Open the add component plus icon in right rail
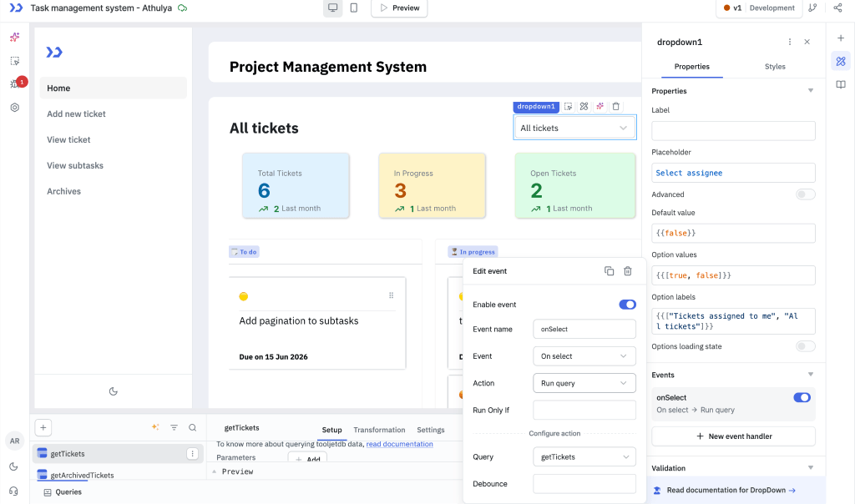Viewport: 855px width, 504px height. pos(840,38)
